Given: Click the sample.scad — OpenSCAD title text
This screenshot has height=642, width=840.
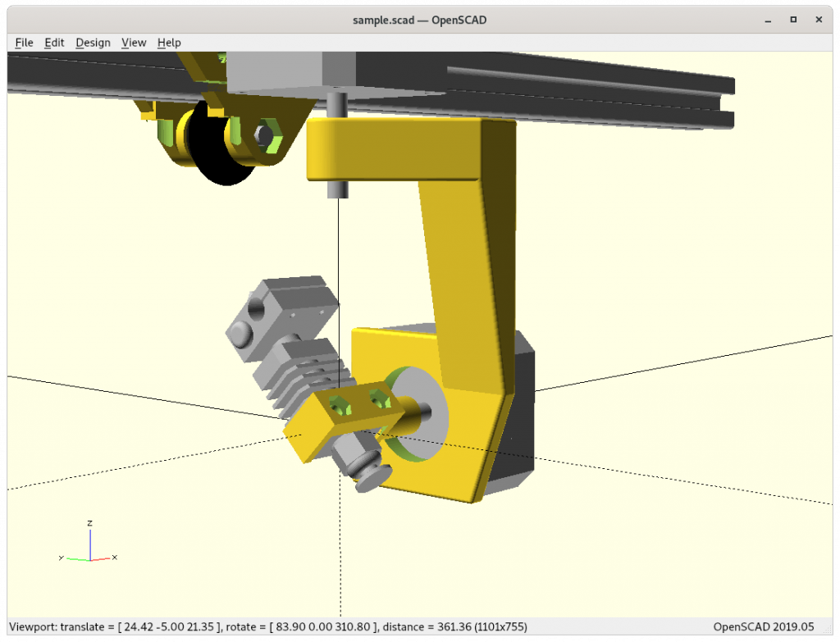Looking at the screenshot, I should (419, 20).
